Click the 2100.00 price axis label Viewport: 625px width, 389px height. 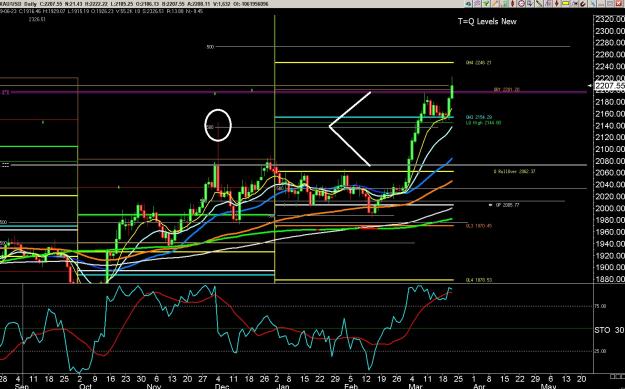point(610,149)
